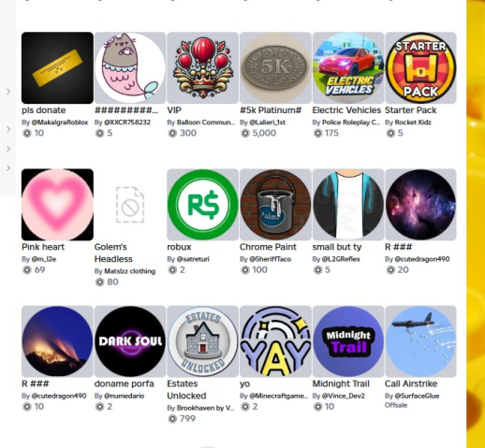
Task: Open the pls donate gold bar thumbnail
Action: (57, 67)
